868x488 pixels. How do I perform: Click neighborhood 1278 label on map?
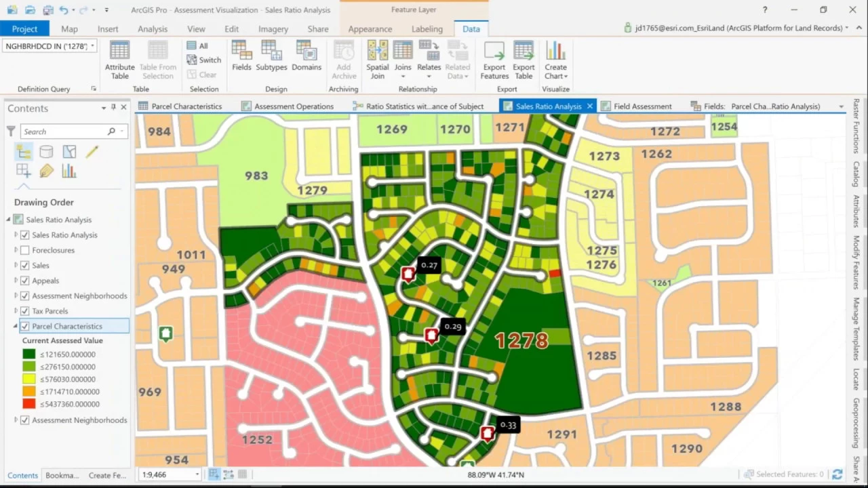point(521,340)
